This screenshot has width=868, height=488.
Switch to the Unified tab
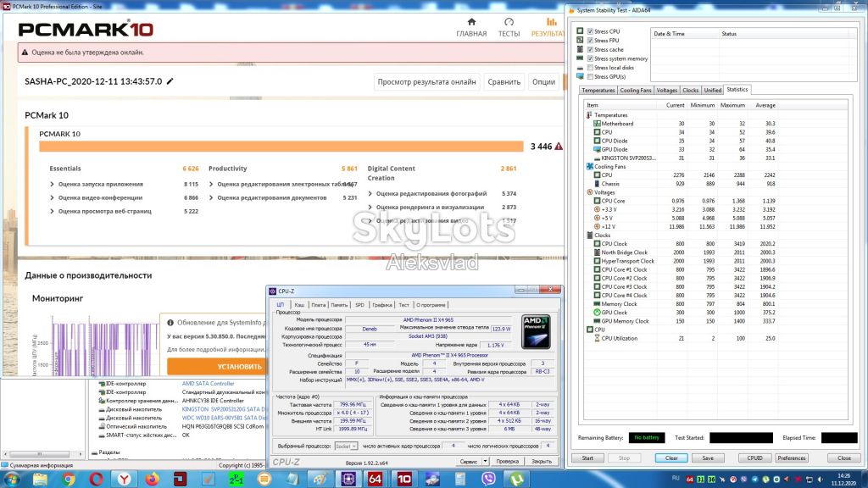tap(712, 90)
